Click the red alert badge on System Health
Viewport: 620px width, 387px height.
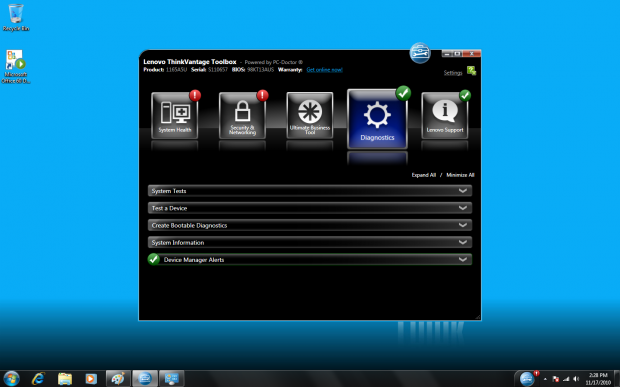coord(195,95)
